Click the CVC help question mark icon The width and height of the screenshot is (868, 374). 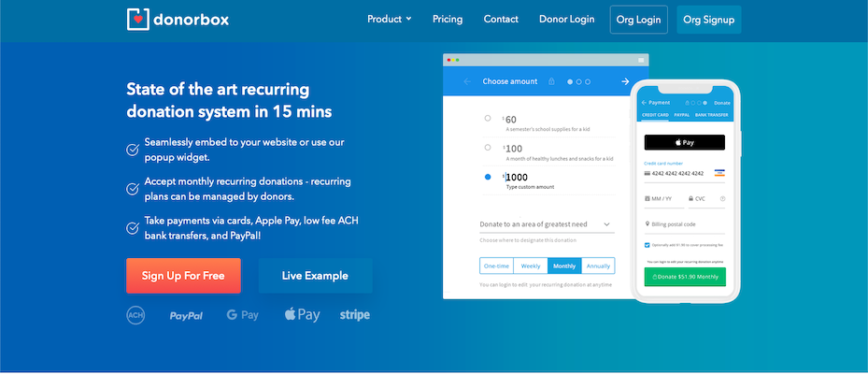(722, 198)
